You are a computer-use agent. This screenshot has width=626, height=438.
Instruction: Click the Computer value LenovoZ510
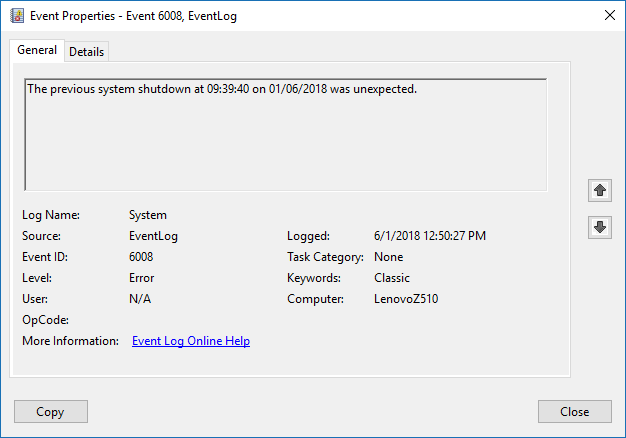tap(406, 299)
